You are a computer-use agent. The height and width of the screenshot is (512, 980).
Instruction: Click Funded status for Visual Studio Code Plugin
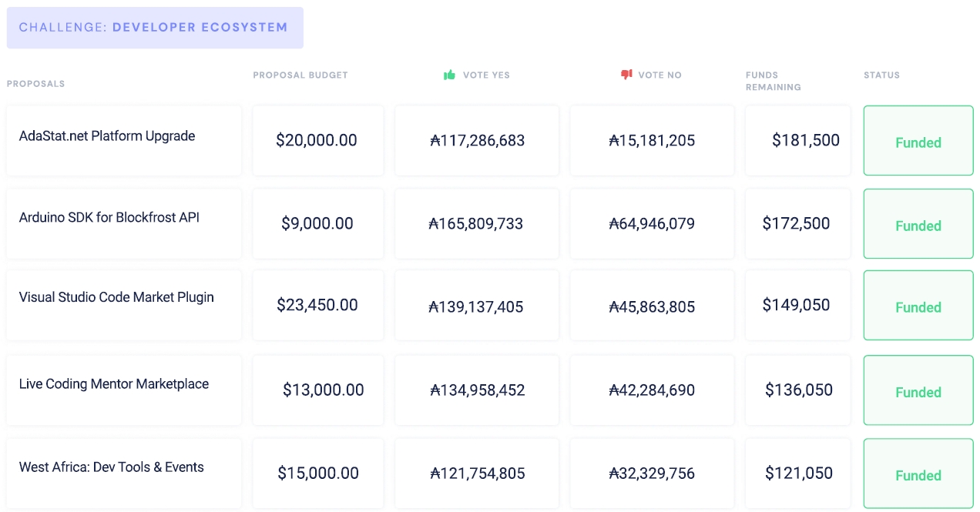918,306
